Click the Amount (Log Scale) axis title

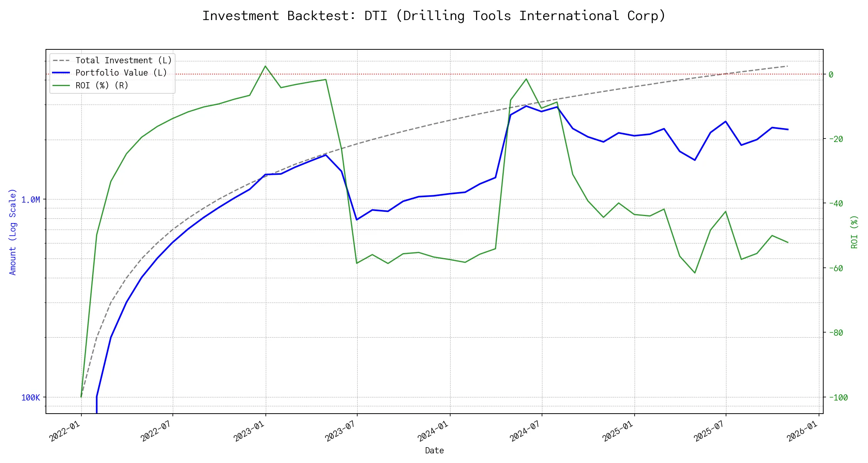pos(13,231)
